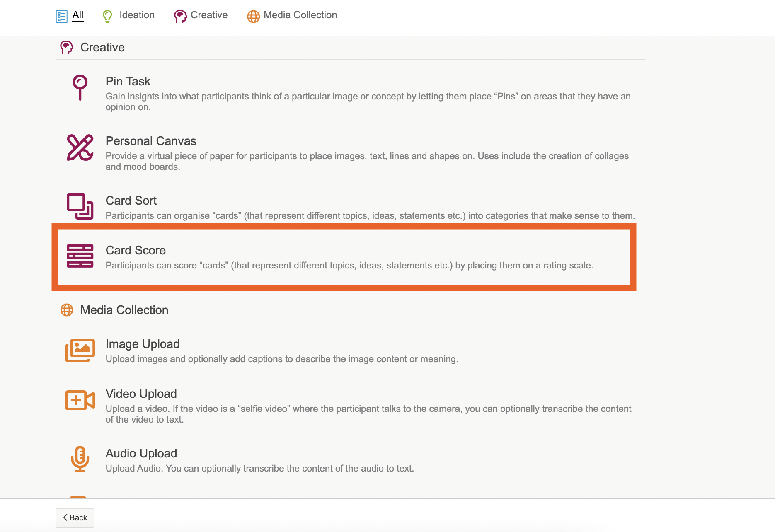Select the Personal Canvas title
Viewport: 775px width, 532px height.
(151, 141)
